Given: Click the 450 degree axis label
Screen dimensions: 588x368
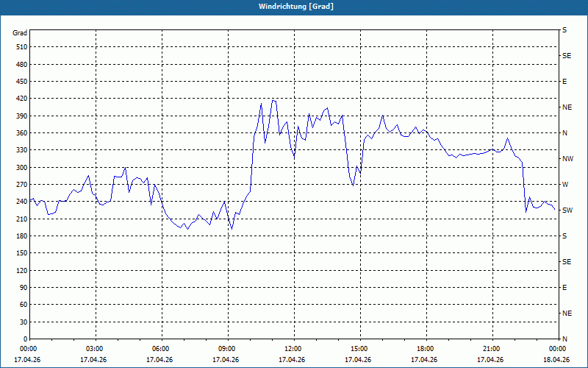Looking at the screenshot, I should point(22,82).
